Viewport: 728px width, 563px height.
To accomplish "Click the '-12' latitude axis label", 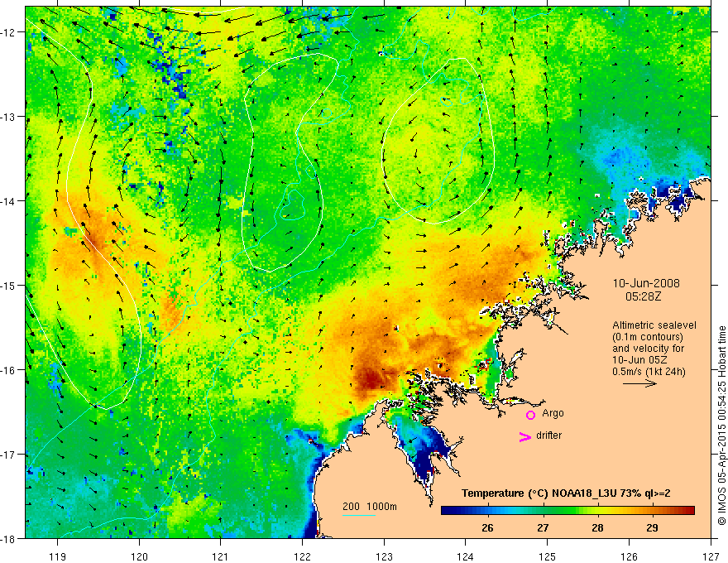I will 9,32.
